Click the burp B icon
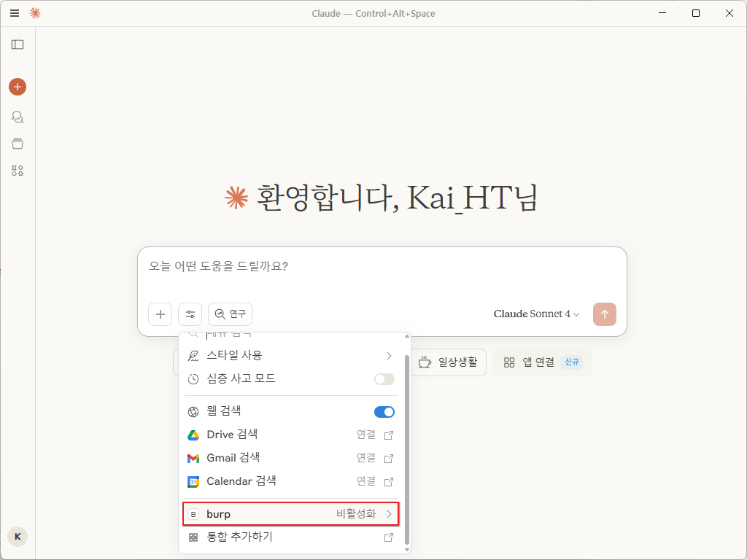The image size is (747, 560). [x=193, y=514]
